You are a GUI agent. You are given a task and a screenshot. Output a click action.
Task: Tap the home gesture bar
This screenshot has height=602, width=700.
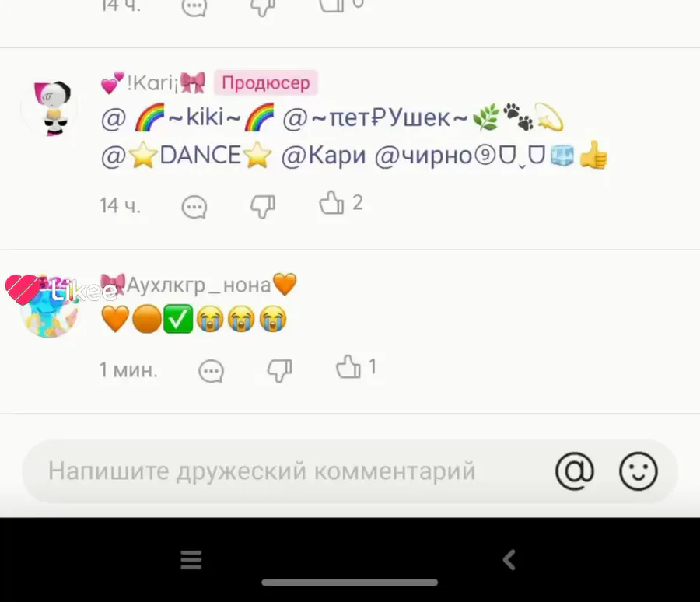click(349, 583)
